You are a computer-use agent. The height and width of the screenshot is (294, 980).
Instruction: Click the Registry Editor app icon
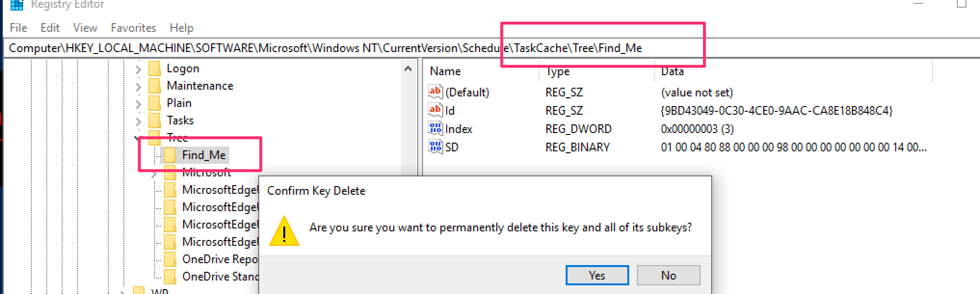pyautogui.click(x=17, y=5)
